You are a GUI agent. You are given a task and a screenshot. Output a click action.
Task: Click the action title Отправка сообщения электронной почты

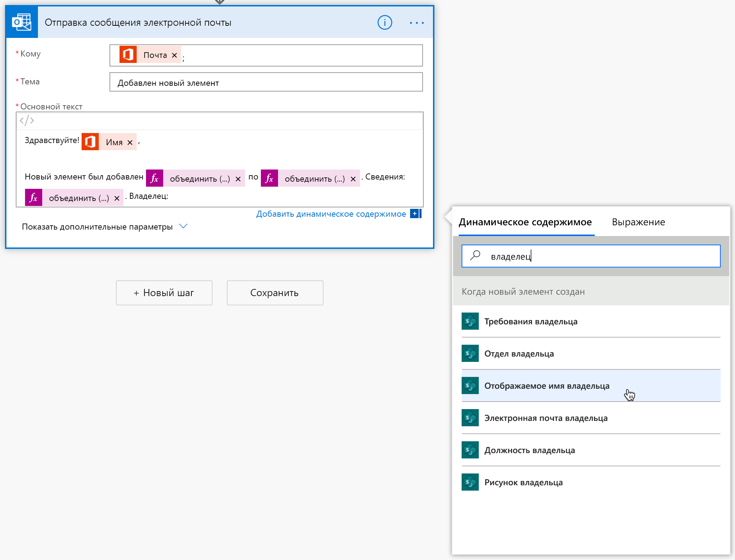138,23
